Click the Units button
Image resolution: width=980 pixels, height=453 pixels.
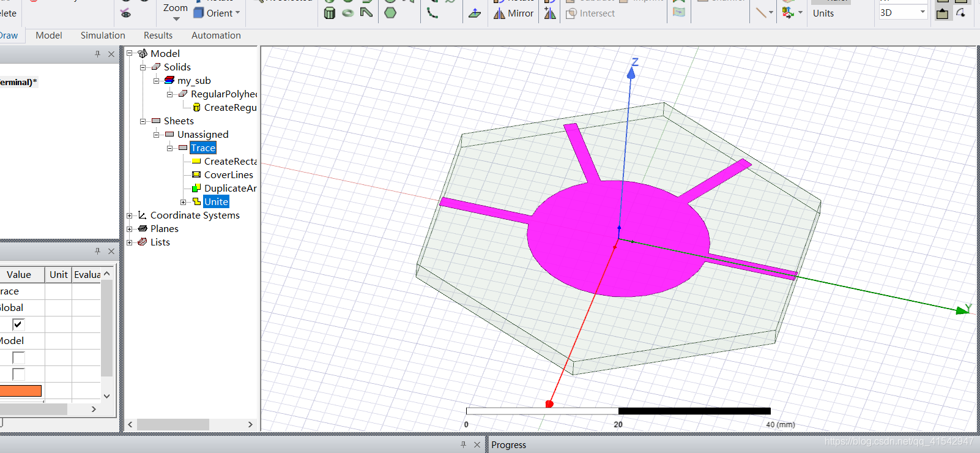[x=823, y=13]
